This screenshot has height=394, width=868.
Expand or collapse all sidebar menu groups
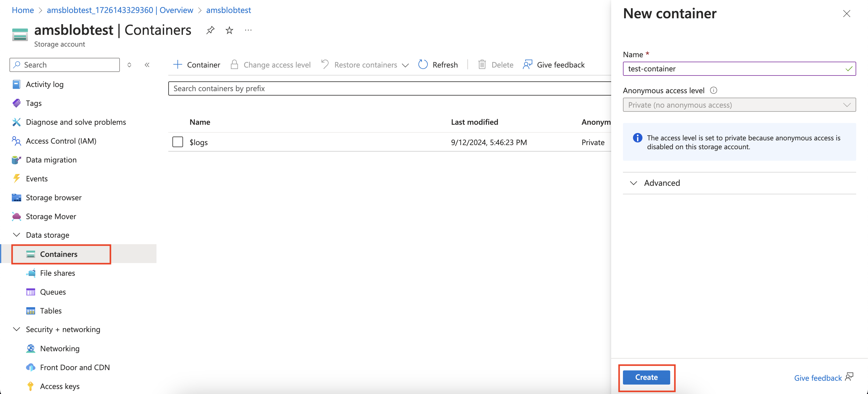coord(129,65)
